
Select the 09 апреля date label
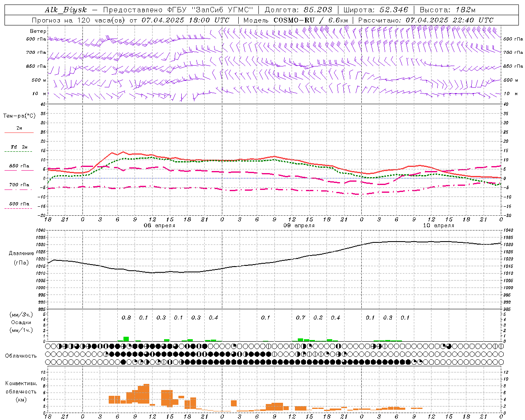click(x=299, y=226)
